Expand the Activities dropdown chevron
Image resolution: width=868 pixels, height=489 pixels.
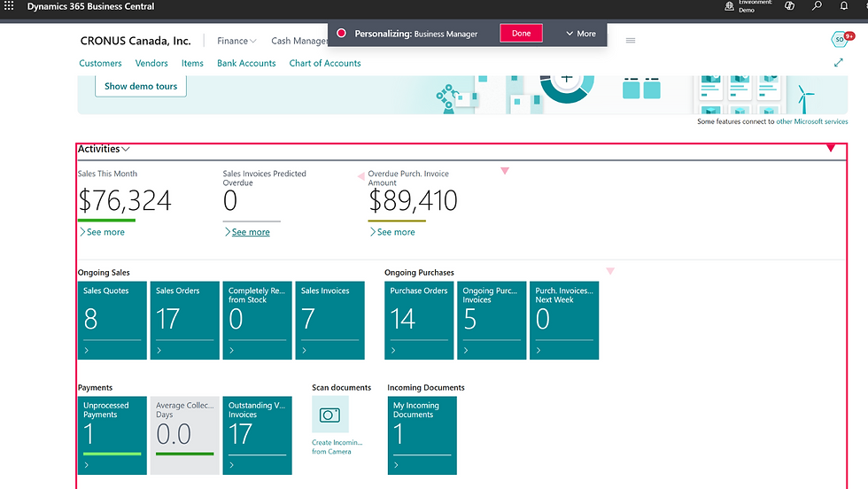pyautogui.click(x=126, y=149)
